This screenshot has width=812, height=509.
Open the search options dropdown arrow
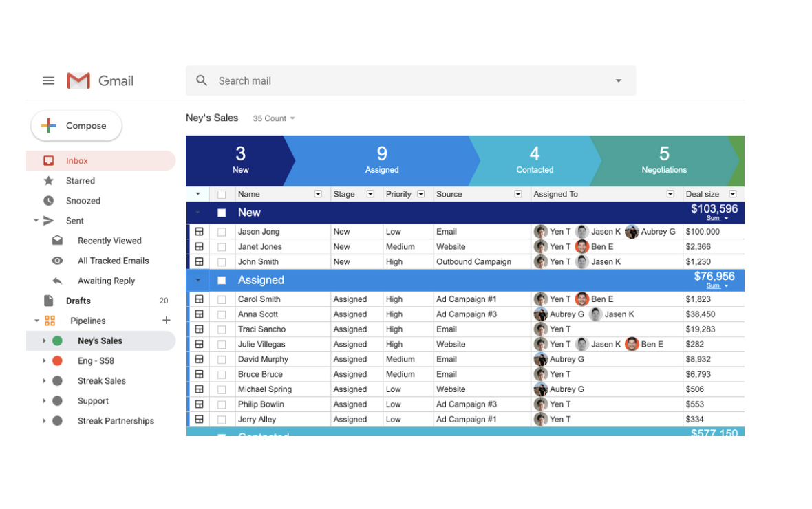[618, 81]
